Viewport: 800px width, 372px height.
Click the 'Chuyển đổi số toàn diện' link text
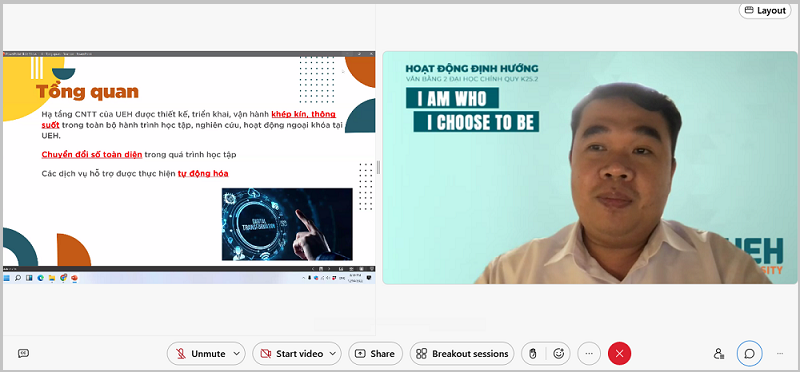[x=92, y=154]
